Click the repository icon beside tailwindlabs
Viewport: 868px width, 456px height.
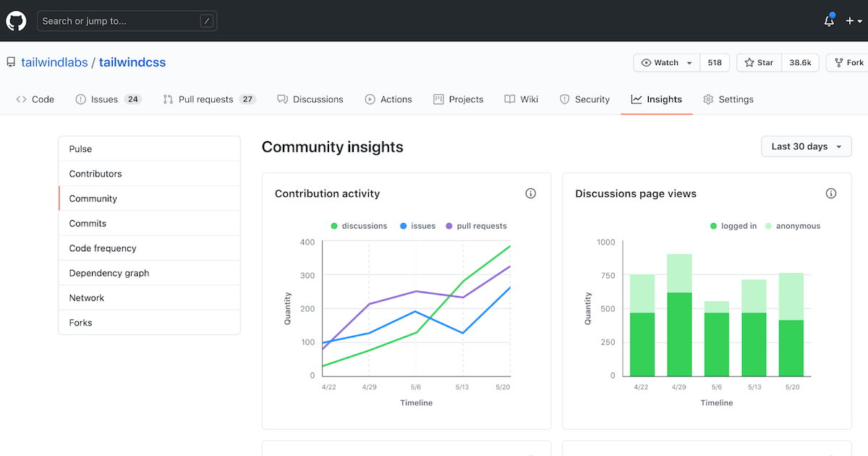pyautogui.click(x=11, y=63)
